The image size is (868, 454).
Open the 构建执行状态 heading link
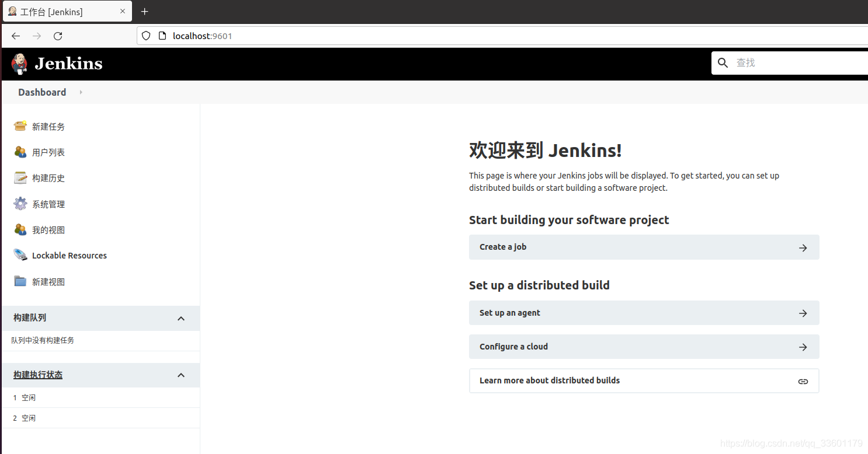click(x=38, y=375)
